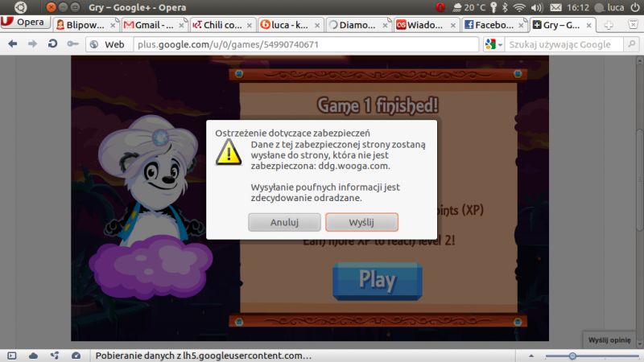644x362 pixels.
Task: Click the warning triangle icon in dialog
Action: click(229, 152)
